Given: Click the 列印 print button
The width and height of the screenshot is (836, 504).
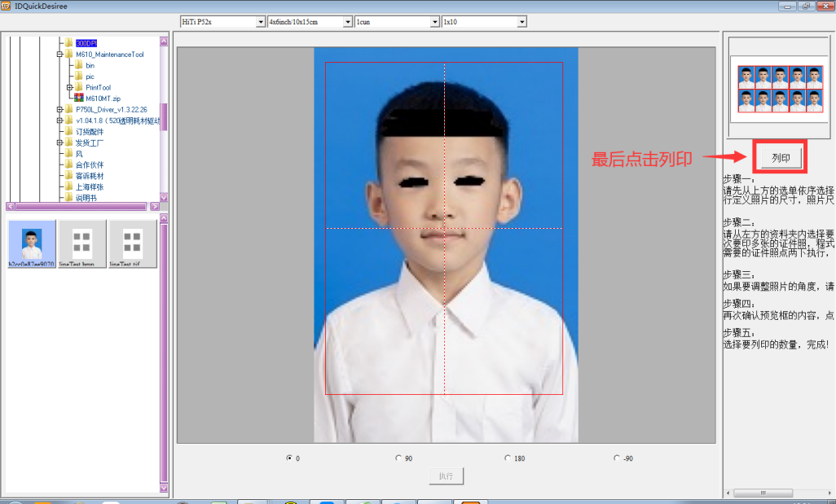Looking at the screenshot, I should tap(780, 157).
